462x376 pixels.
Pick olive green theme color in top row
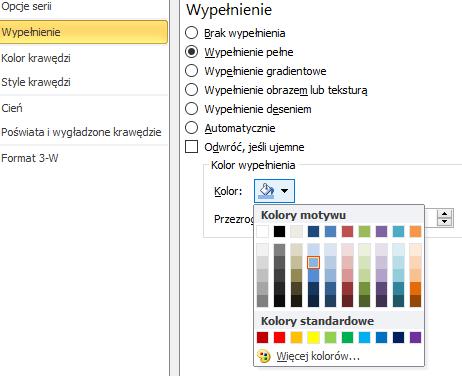365,231
